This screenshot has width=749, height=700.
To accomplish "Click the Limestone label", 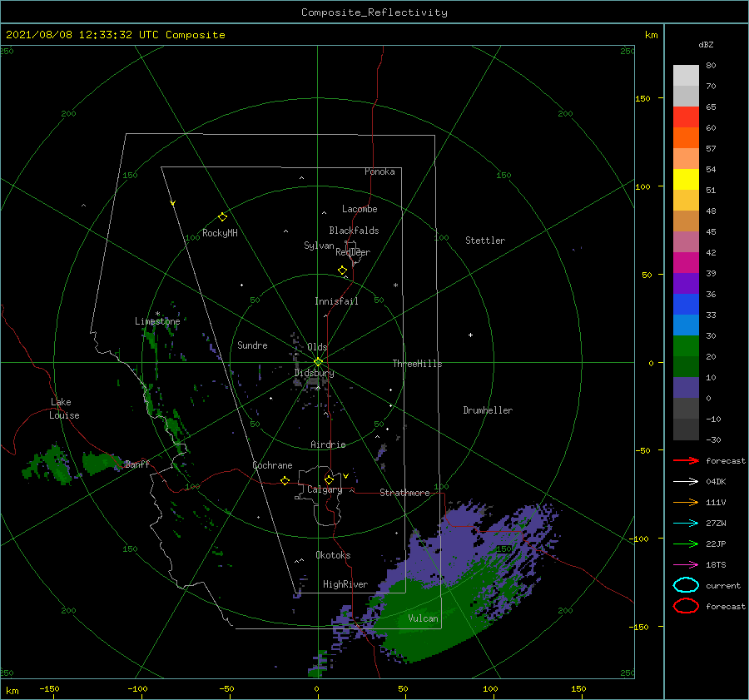I will (157, 321).
